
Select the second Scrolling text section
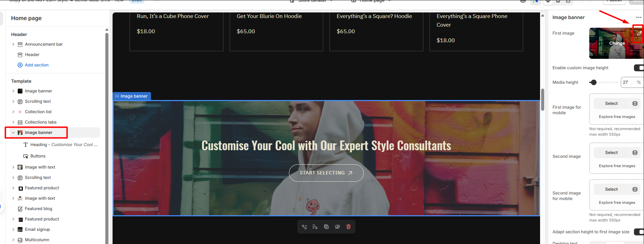(x=55, y=178)
